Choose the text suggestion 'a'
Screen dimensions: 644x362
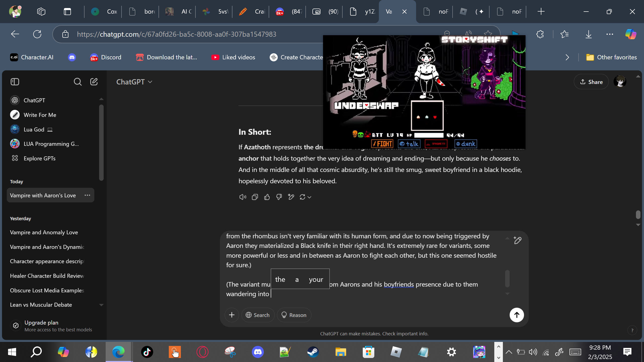[297, 279]
